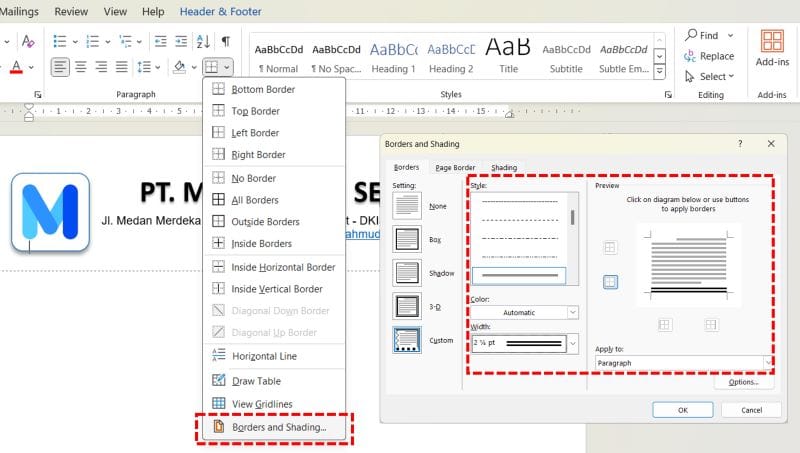Viewport: 800px width, 453px height.
Task: Click the Options button in the dialog
Action: coord(744,382)
